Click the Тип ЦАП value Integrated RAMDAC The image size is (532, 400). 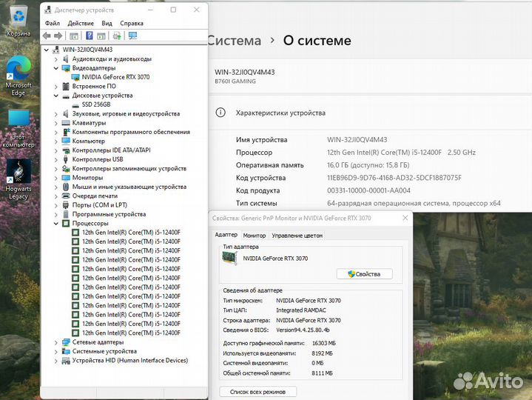pos(301,310)
